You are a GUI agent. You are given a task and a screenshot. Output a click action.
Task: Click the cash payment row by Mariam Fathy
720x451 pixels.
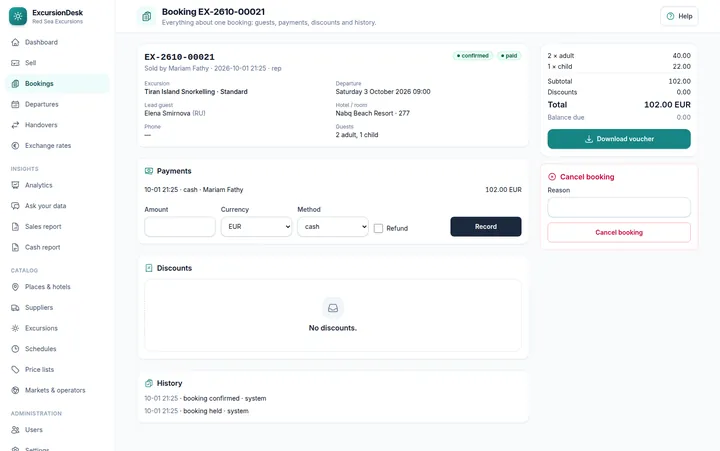(x=333, y=190)
